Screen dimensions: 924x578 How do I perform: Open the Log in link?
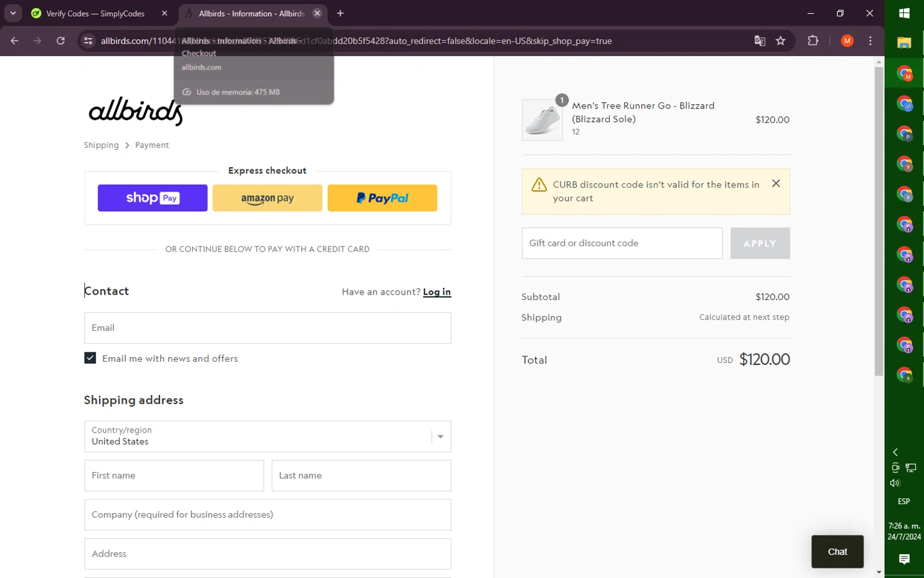tap(437, 292)
